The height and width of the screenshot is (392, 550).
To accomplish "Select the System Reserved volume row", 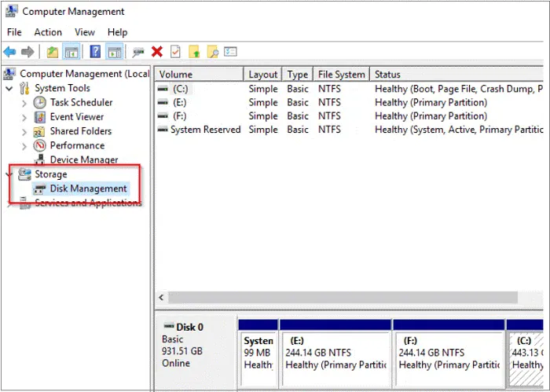I will tap(350, 130).
